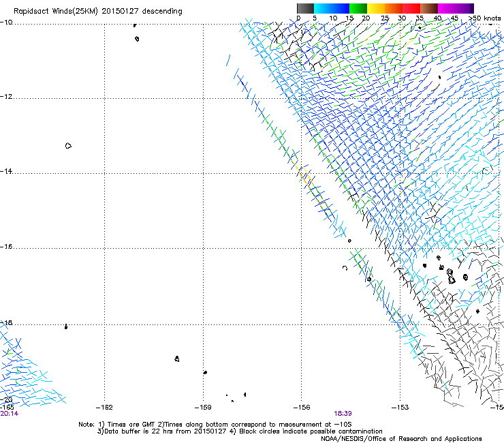Click the green 15-20 knots legend segment
Viewport: 504px width, 443px height.
pyautogui.click(x=358, y=8)
